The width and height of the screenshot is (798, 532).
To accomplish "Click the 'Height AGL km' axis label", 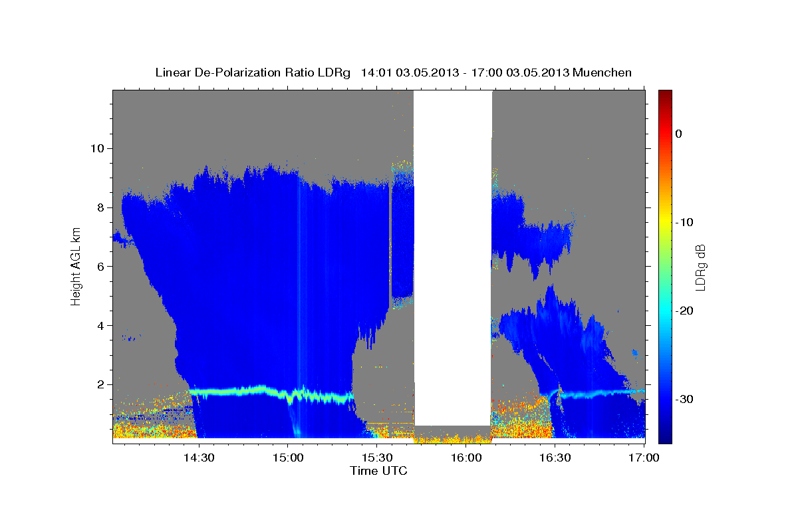I will pos(76,266).
